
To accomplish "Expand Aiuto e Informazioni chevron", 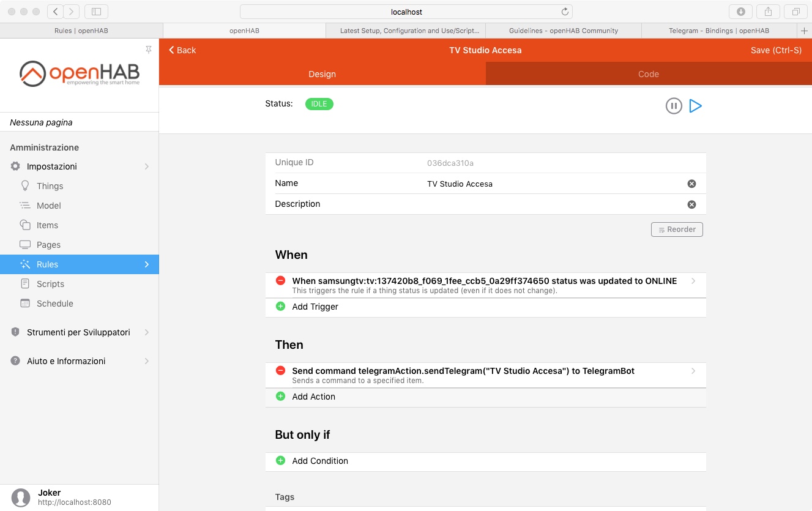I will point(146,361).
